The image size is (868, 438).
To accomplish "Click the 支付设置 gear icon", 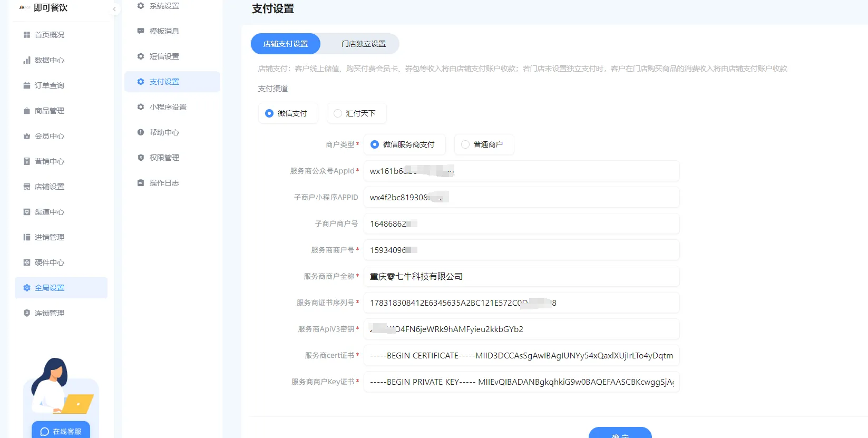I will 141,82.
